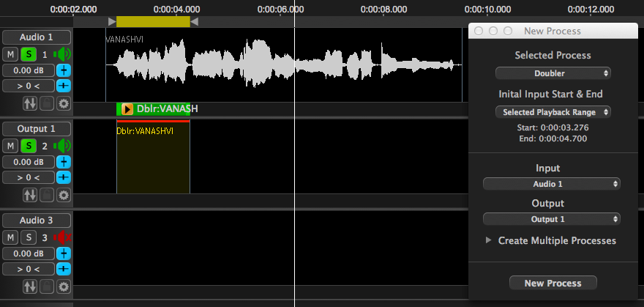Enable Solo on the Audio 3 track
This screenshot has height=307, width=644.
(x=28, y=237)
